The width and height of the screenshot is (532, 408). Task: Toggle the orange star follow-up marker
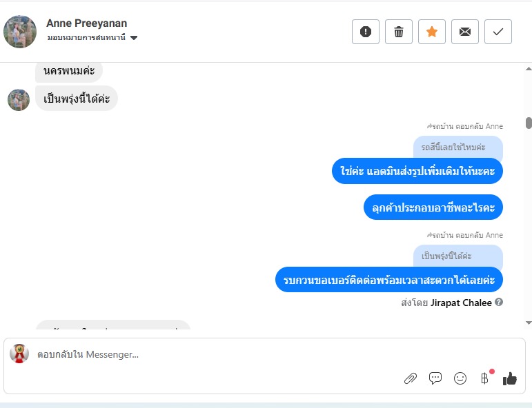pyautogui.click(x=431, y=32)
